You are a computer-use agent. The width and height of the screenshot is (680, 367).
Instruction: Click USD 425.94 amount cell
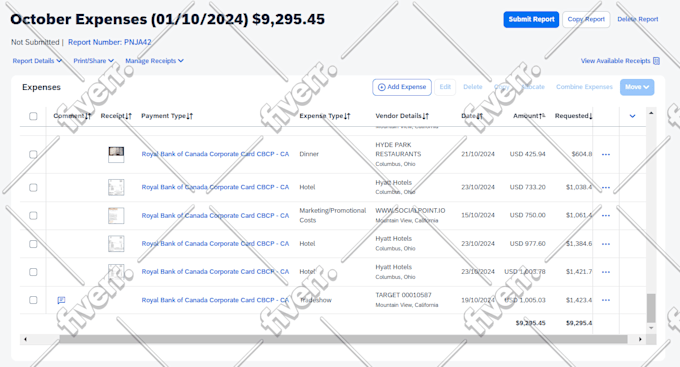point(527,154)
